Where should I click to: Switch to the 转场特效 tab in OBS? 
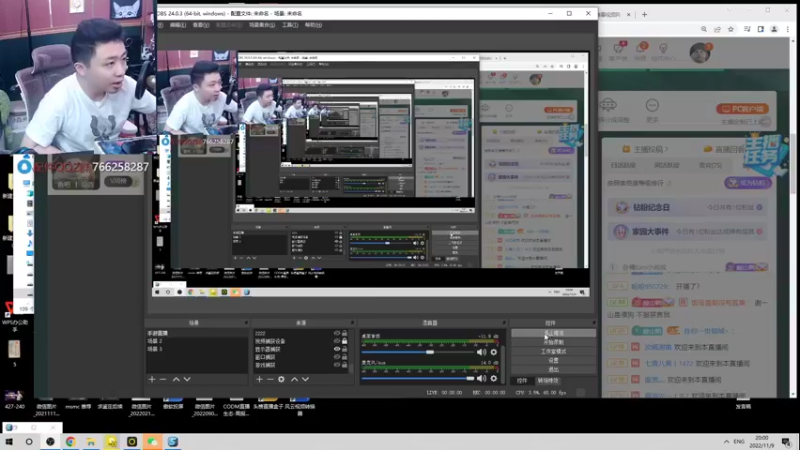[547, 381]
